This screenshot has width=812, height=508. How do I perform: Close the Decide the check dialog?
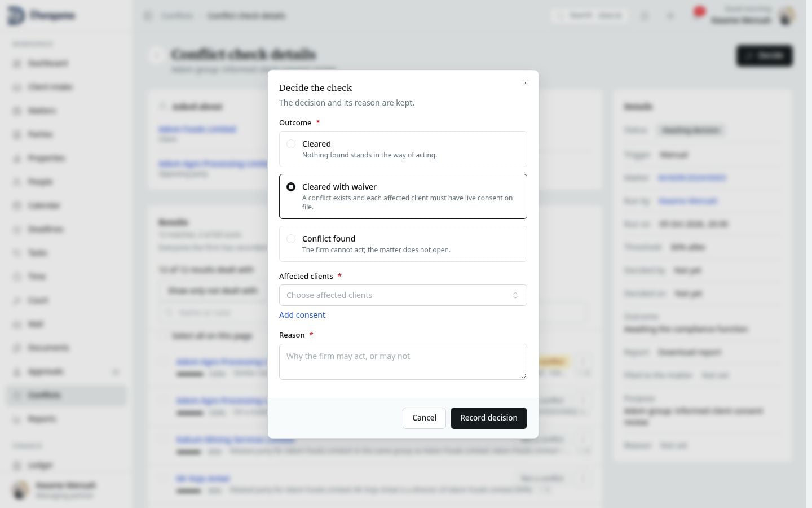pos(526,83)
